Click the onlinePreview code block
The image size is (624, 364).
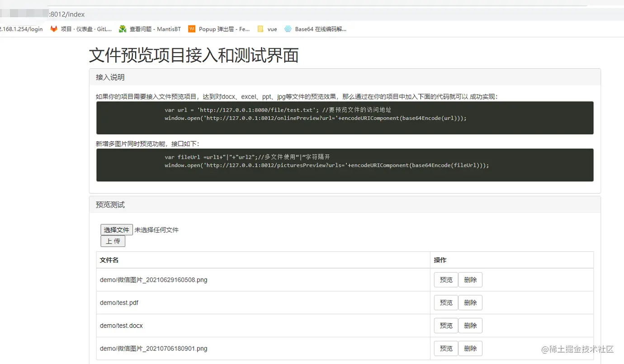(345, 118)
